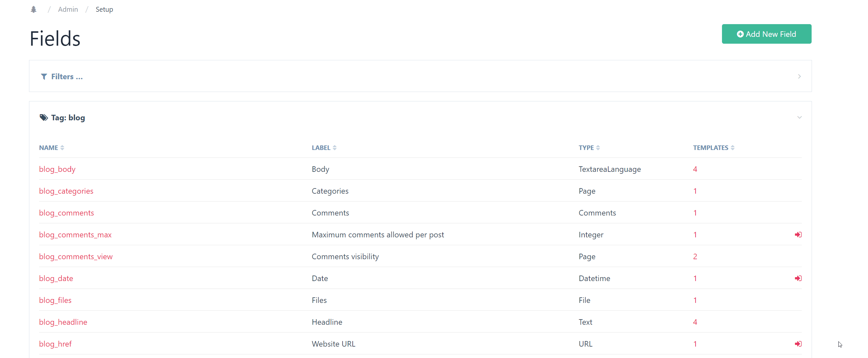Open the Setup breadcrumb item
Screen dimensions: 868x358
104,9
